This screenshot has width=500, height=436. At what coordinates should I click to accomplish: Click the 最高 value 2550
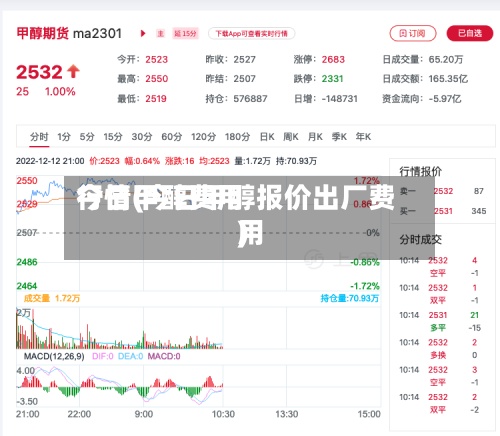point(157,79)
